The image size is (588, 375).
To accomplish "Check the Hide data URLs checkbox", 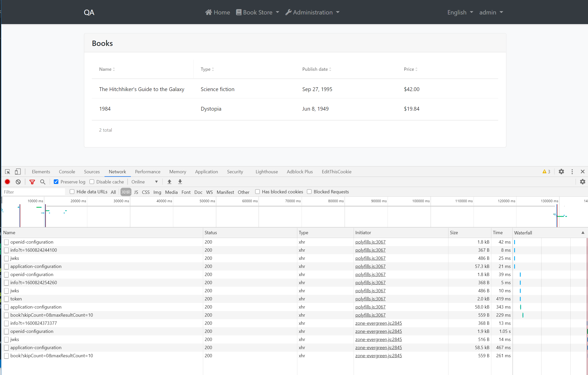I will pyautogui.click(x=72, y=192).
